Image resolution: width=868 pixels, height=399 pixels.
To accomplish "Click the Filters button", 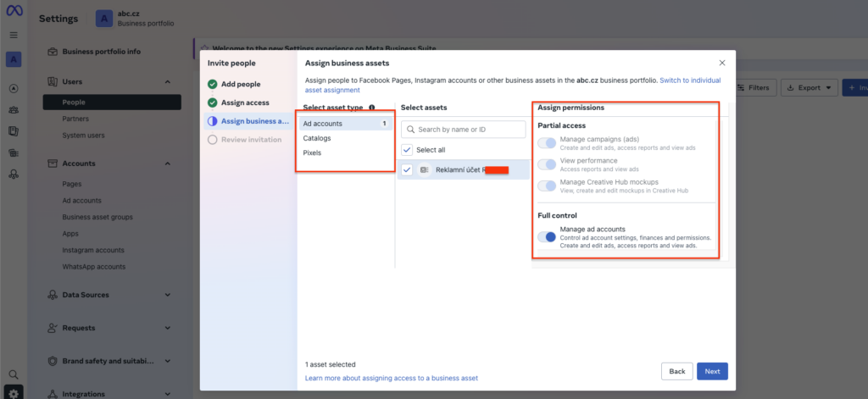I will point(755,87).
